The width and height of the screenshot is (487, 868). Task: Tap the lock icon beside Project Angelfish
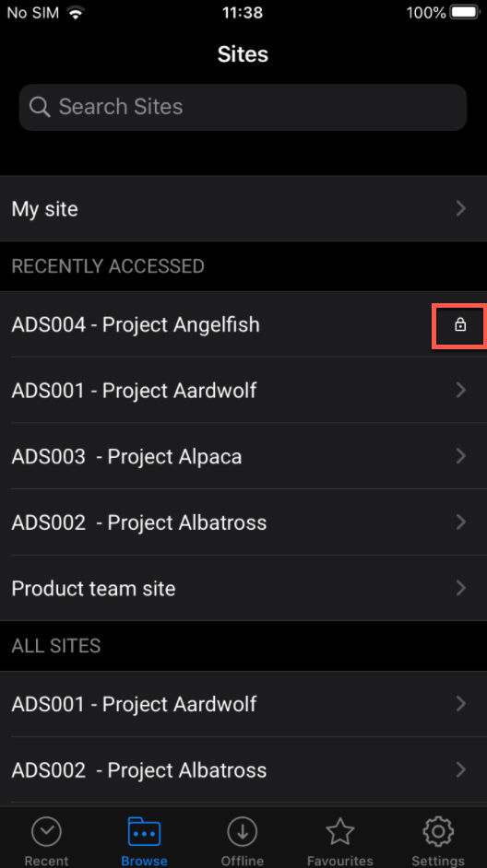pyautogui.click(x=460, y=325)
